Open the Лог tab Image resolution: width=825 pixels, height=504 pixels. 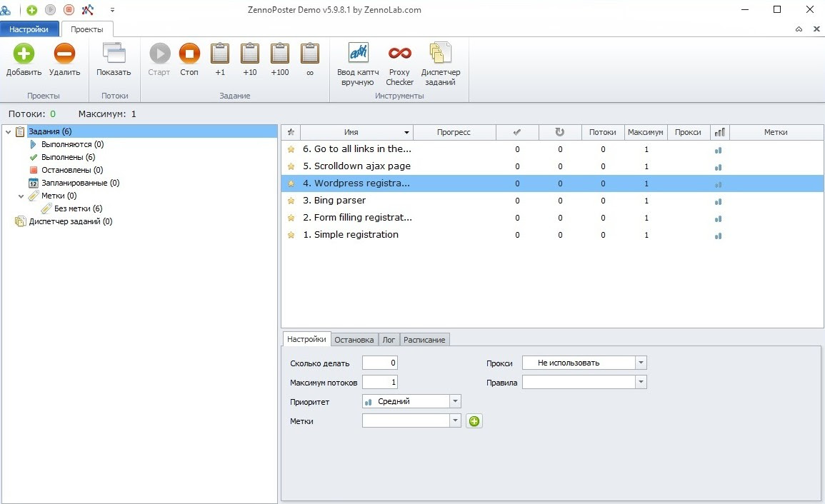coord(389,340)
